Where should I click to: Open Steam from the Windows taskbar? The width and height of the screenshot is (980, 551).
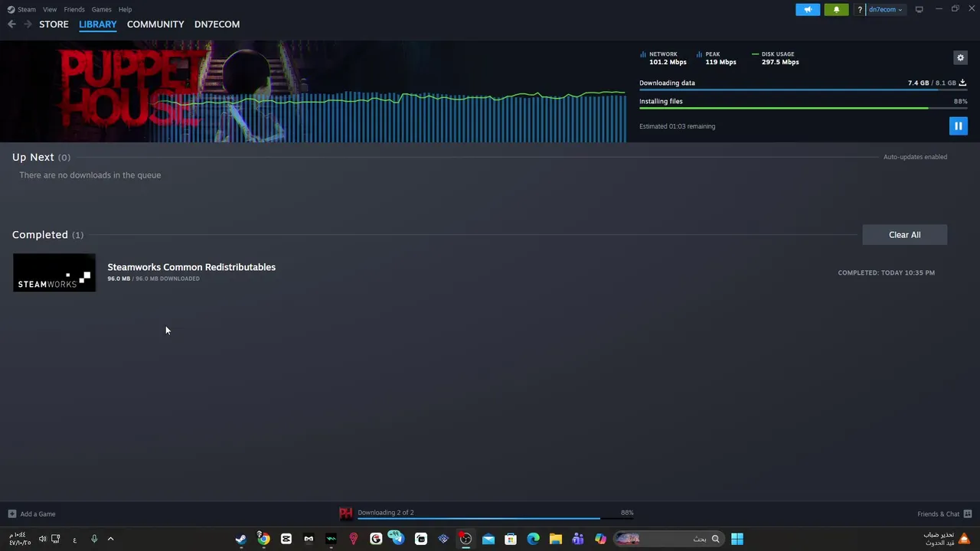coord(241,539)
